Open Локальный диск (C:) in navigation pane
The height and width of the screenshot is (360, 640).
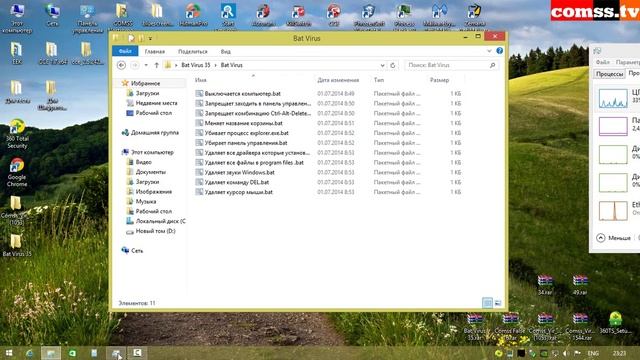160,221
